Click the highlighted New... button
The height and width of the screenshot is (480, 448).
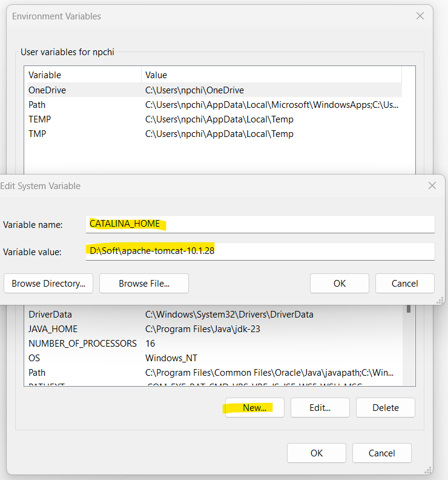[255, 408]
